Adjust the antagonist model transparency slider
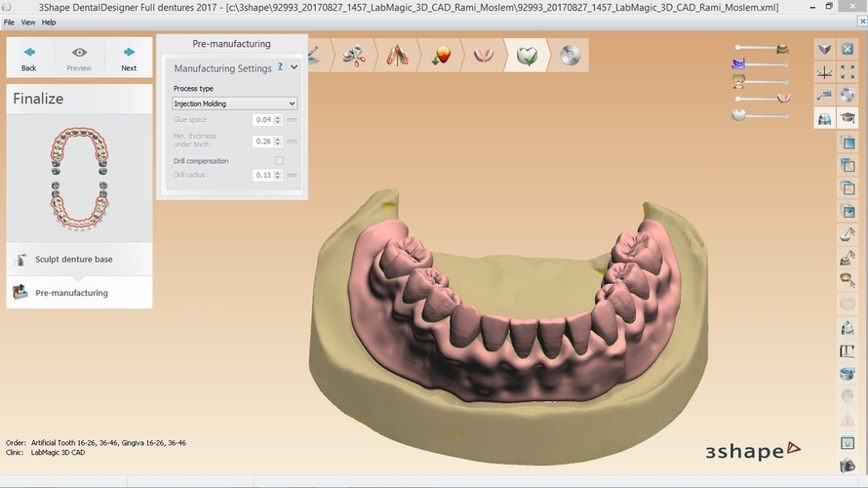Image resolution: width=868 pixels, height=488 pixels. (x=761, y=81)
